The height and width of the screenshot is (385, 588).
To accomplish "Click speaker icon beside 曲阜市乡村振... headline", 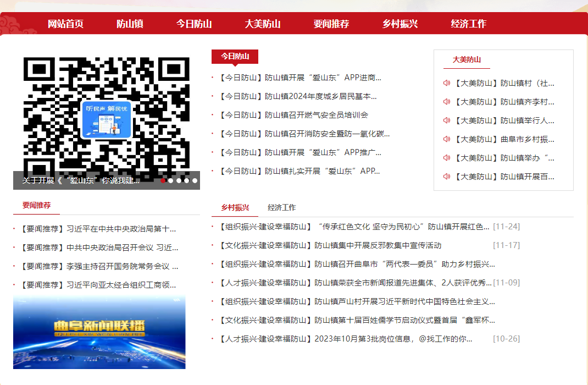I will coord(447,139).
